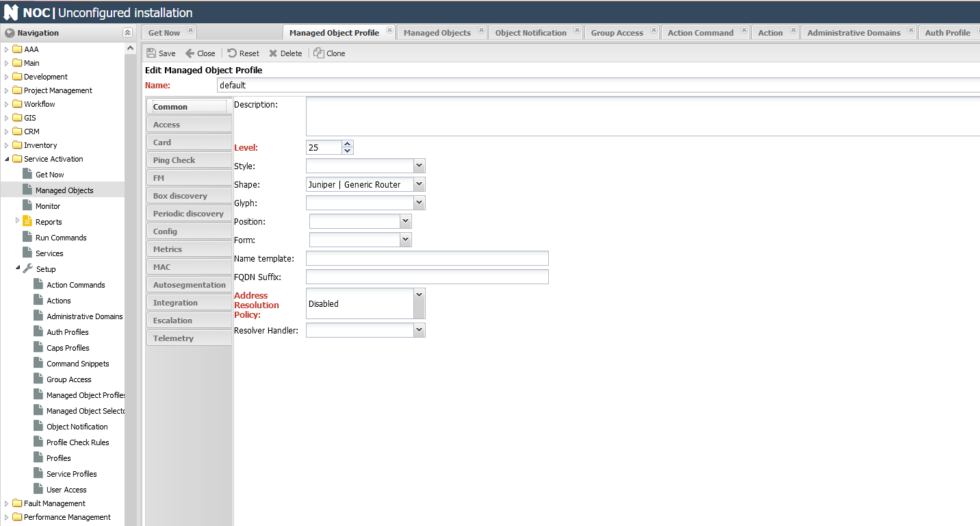Open Services in navigation tree
The width and height of the screenshot is (980, 526).
coord(49,253)
